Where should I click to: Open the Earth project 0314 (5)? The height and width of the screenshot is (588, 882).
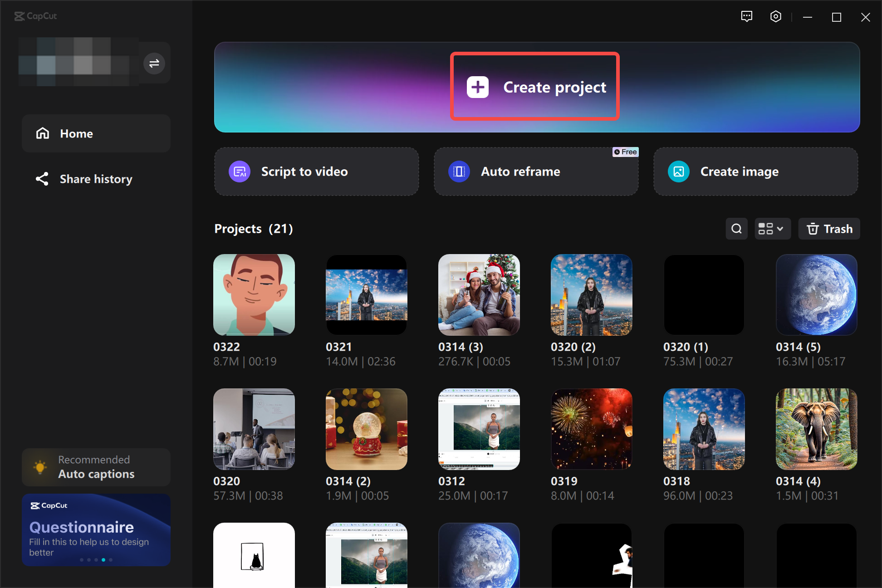(x=816, y=294)
